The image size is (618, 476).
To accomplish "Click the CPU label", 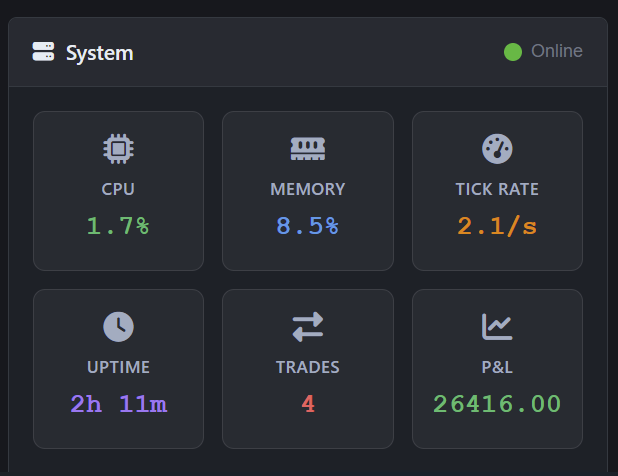I will pyautogui.click(x=118, y=189).
